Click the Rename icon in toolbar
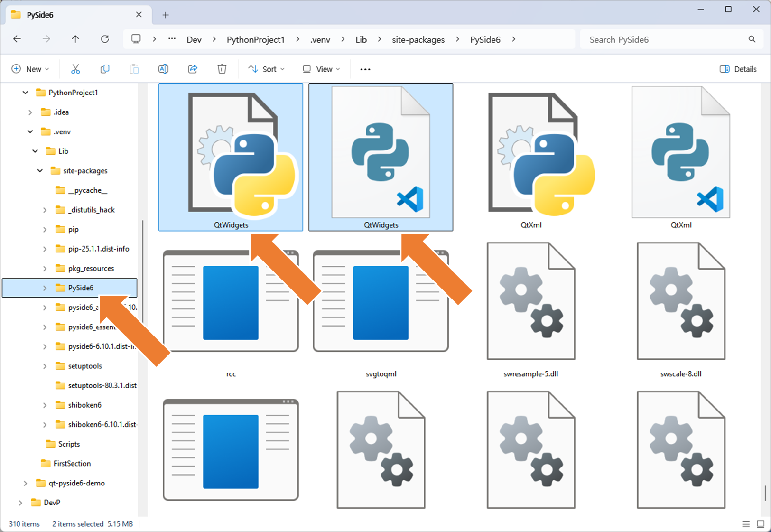 coord(163,69)
